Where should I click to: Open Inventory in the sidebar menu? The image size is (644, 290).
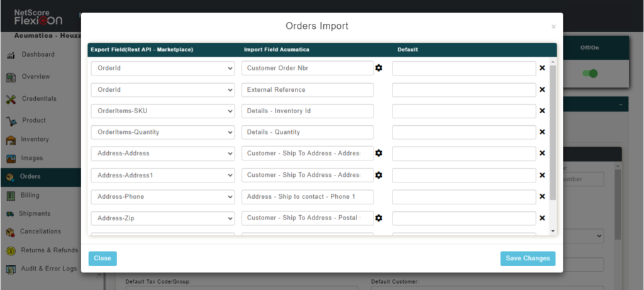point(35,140)
